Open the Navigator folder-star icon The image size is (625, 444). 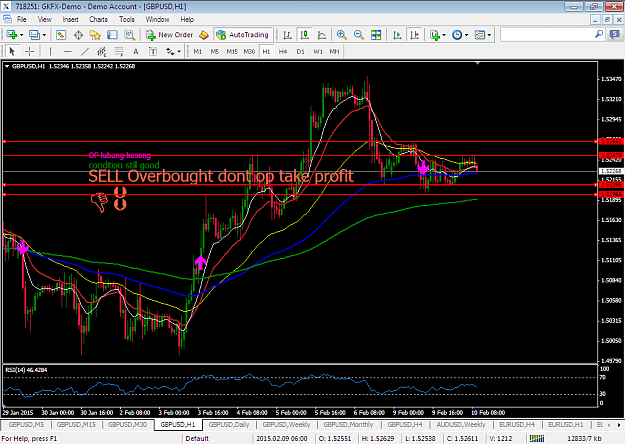point(95,35)
